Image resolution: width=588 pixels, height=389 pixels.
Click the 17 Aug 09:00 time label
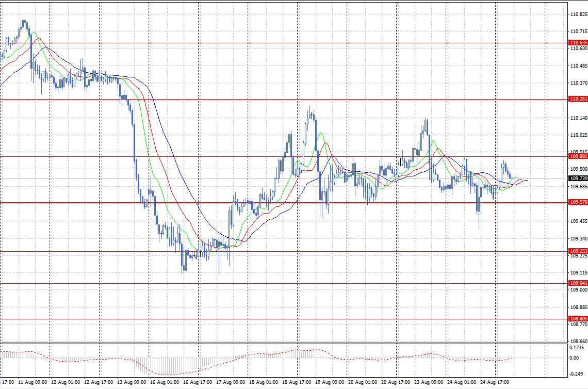point(231,382)
